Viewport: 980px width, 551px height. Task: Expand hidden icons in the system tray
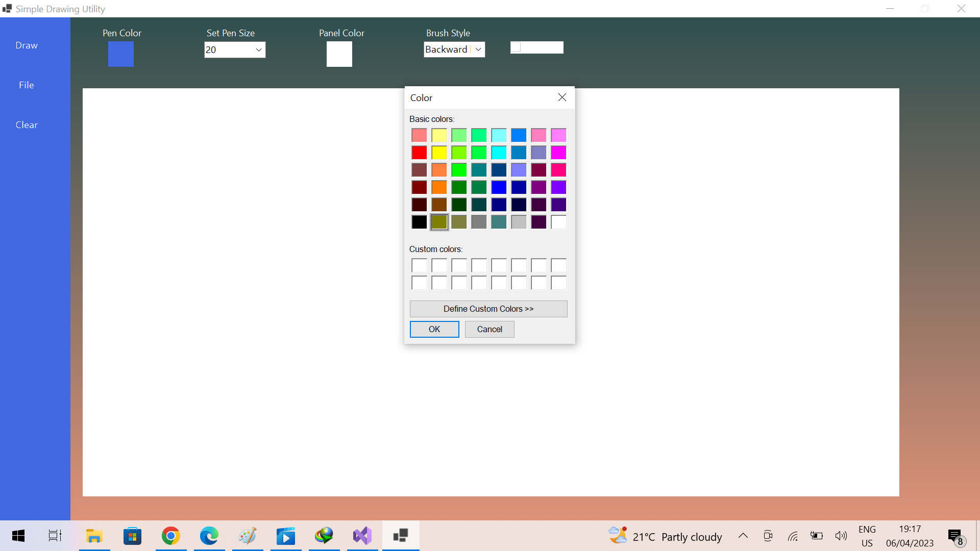pyautogui.click(x=743, y=536)
